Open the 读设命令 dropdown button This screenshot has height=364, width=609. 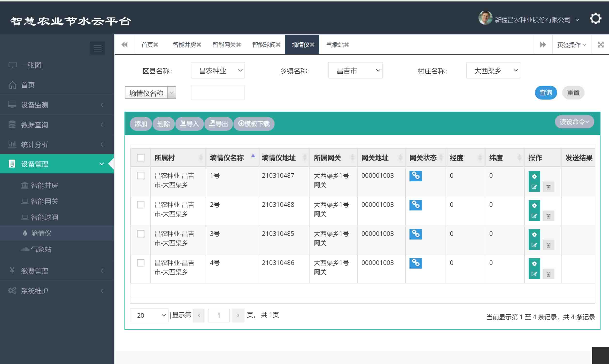coord(574,122)
